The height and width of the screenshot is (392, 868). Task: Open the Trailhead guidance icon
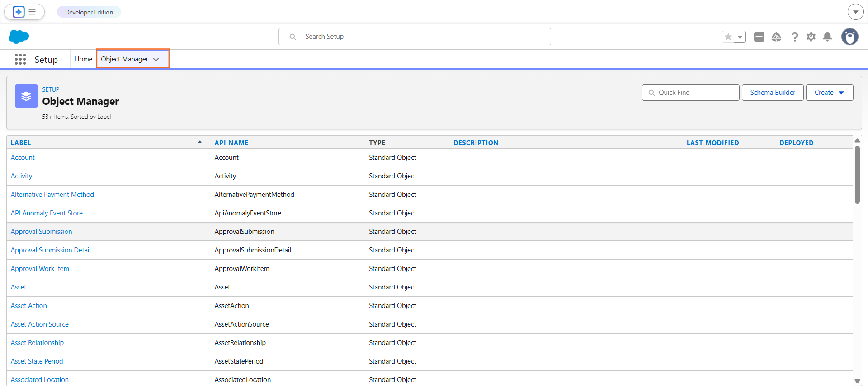pyautogui.click(x=776, y=37)
